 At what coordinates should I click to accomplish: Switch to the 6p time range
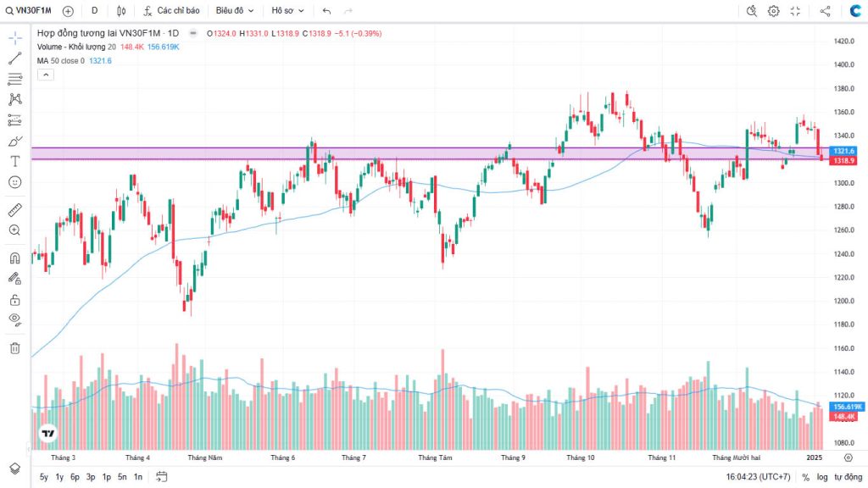click(x=75, y=477)
